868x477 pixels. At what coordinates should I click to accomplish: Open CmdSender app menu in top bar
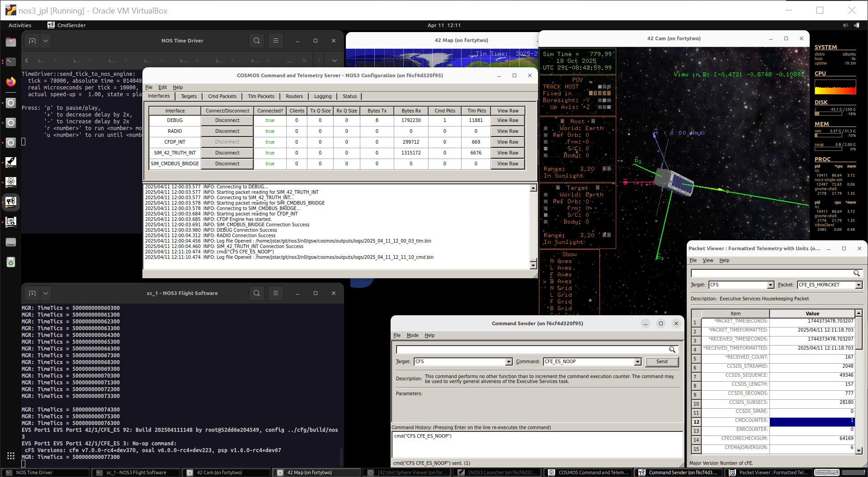click(x=66, y=25)
